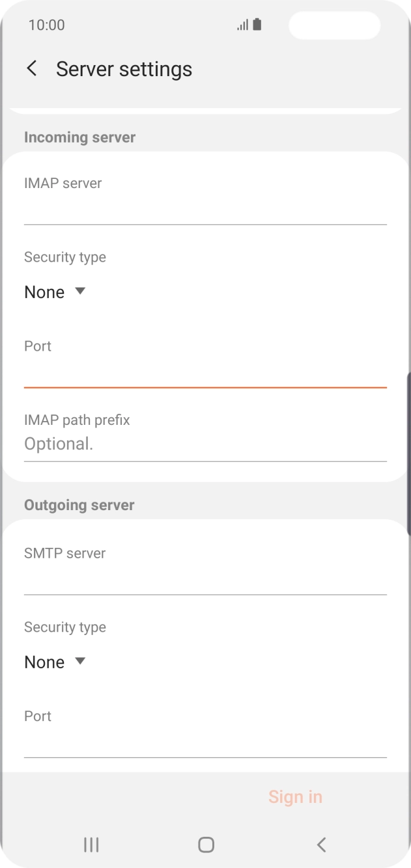This screenshot has height=868, width=411.
Task: Tap the battery status icon
Action: (257, 25)
